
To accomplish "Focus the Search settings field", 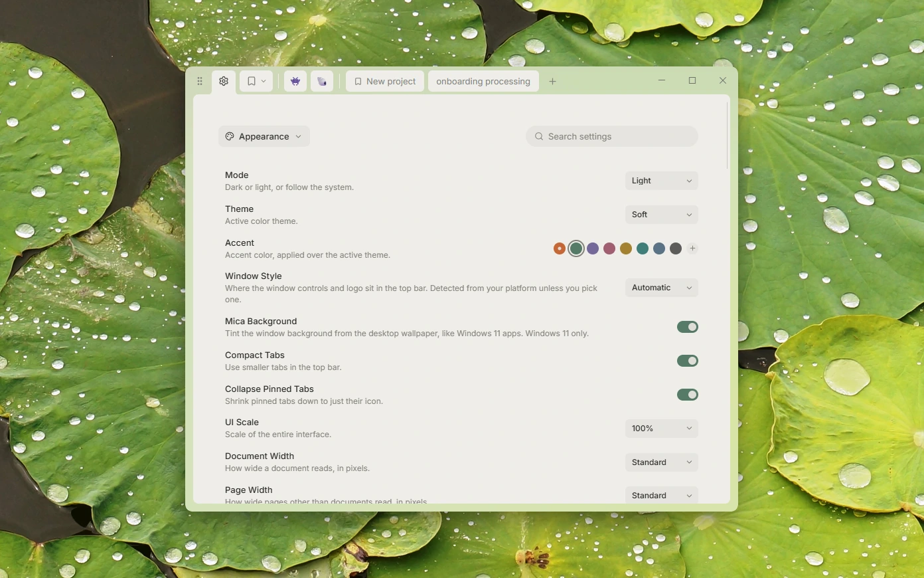I will [x=612, y=136].
